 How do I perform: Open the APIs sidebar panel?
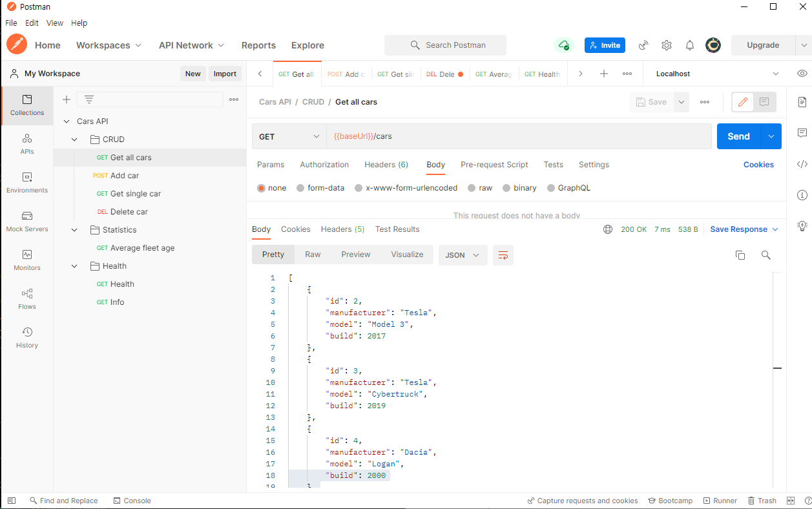click(x=27, y=145)
